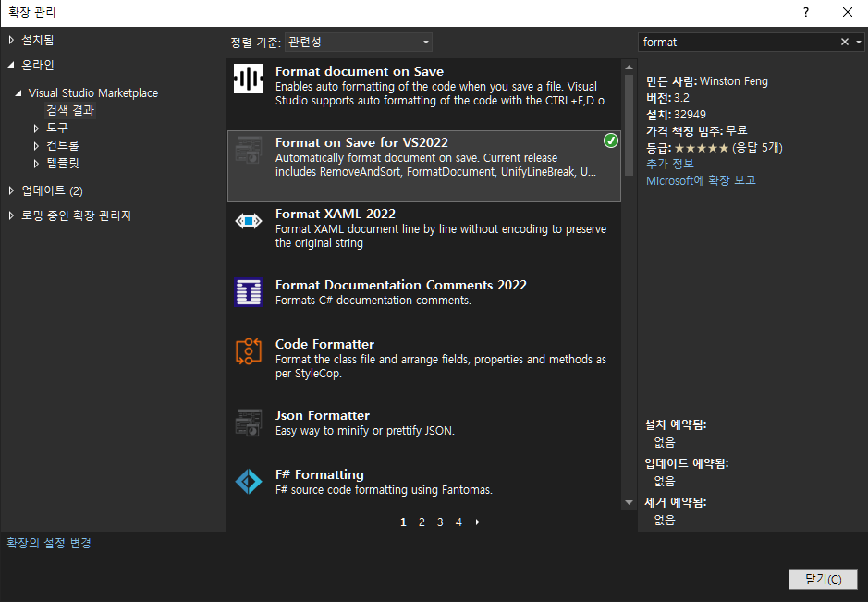Open the sort by 관련성 dropdown
868x602 pixels.
tap(358, 43)
